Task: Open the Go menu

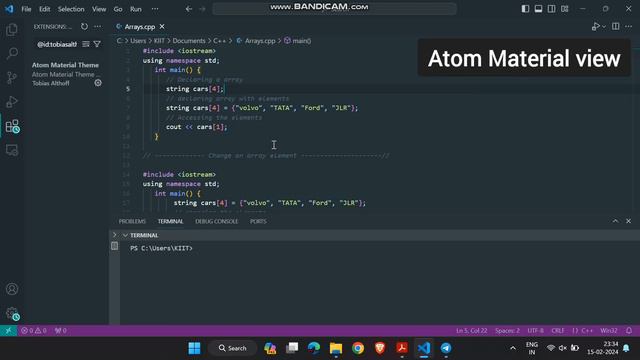Action: click(x=118, y=9)
